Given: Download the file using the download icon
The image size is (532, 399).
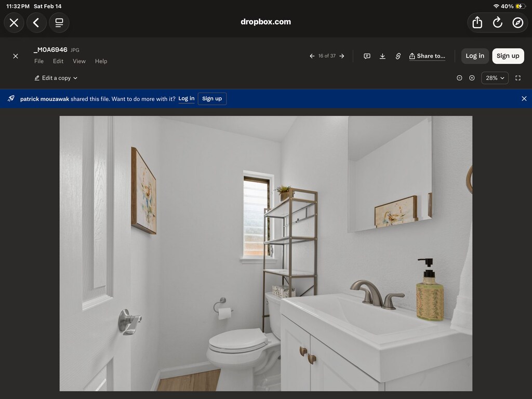Looking at the screenshot, I should point(382,56).
